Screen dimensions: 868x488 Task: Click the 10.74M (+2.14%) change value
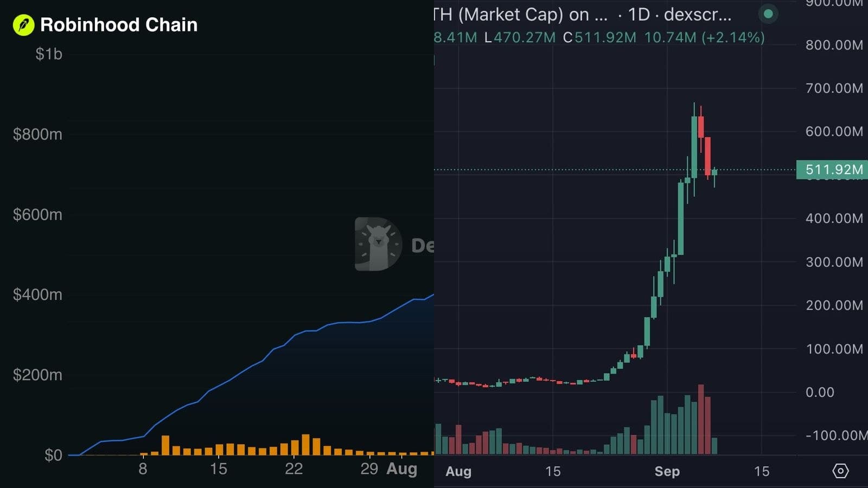point(705,38)
